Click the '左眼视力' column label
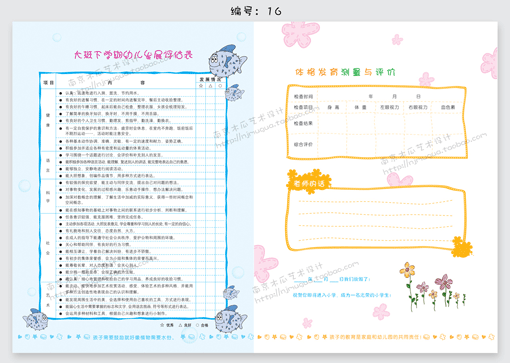 (x=389, y=107)
